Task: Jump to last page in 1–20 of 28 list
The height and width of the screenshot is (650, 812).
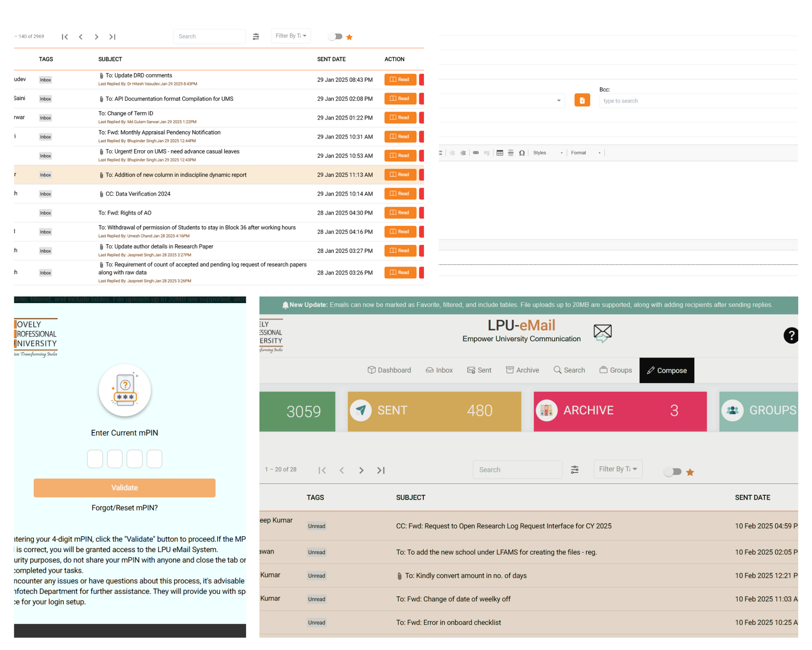Action: 381,470
